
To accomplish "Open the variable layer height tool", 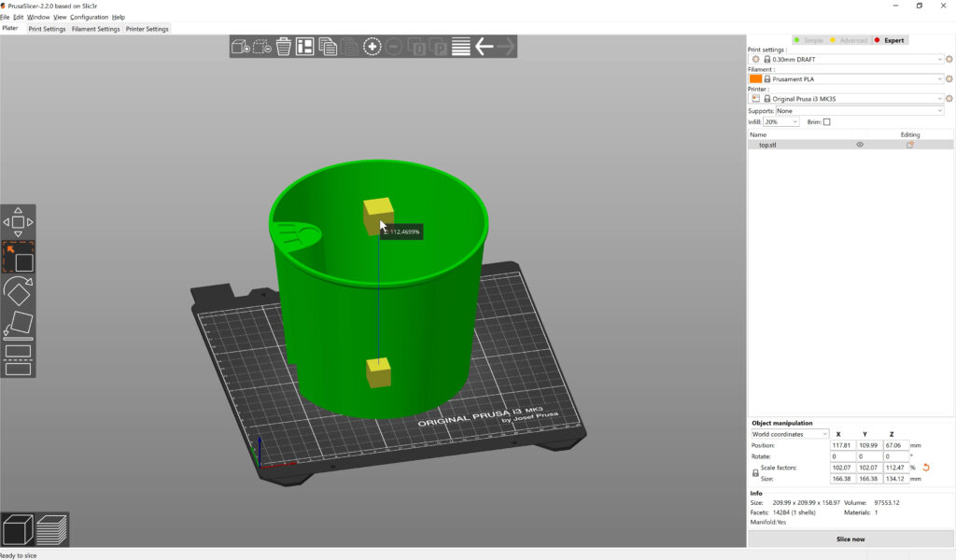I will (x=461, y=47).
